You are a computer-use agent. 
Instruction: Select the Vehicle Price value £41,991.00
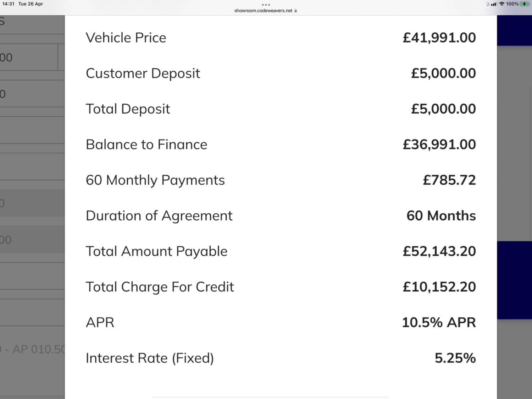pyautogui.click(x=439, y=38)
